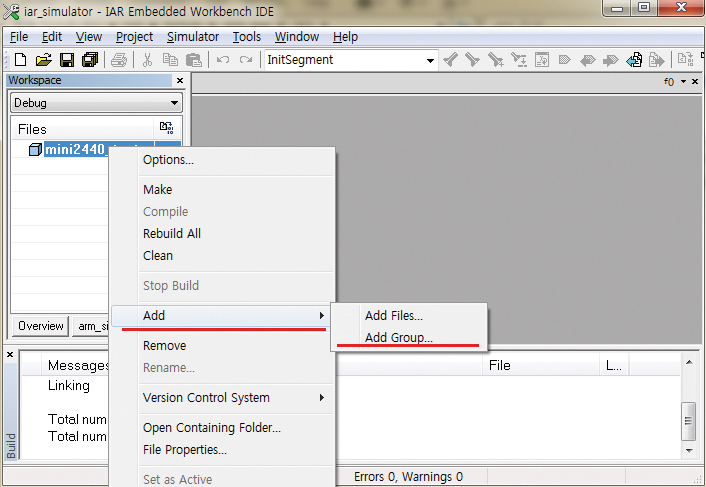Viewport: 706px width, 487px height.
Task: Choose File Properties... menu entry
Action: pyautogui.click(x=223, y=450)
